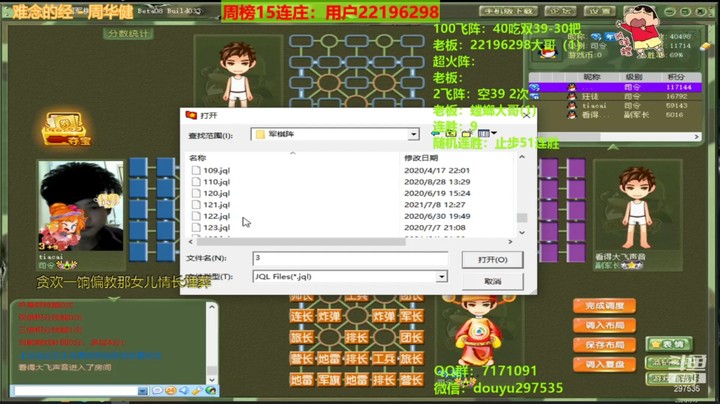
Task: Click player list scroll-right arrow
Action: pyautogui.click(x=697, y=137)
